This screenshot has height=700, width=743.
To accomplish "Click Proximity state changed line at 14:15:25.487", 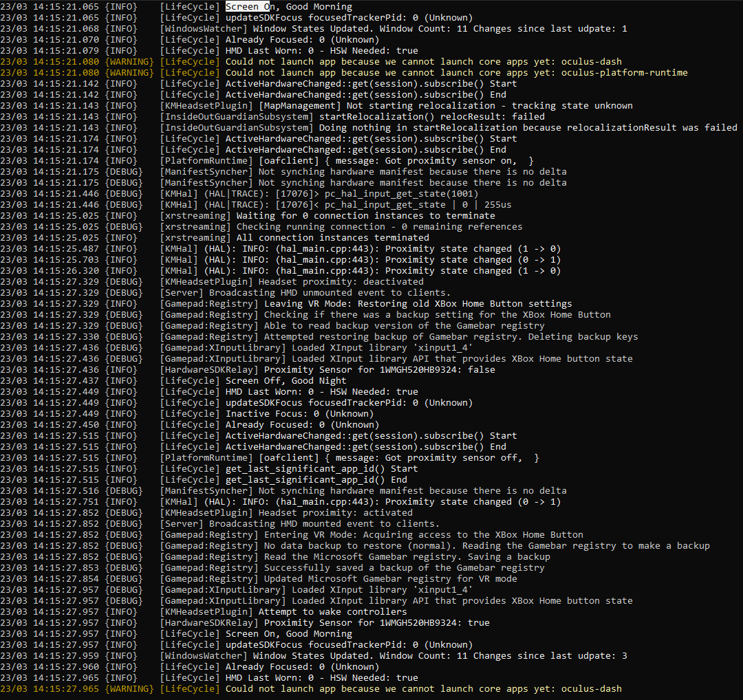I will click(281, 249).
